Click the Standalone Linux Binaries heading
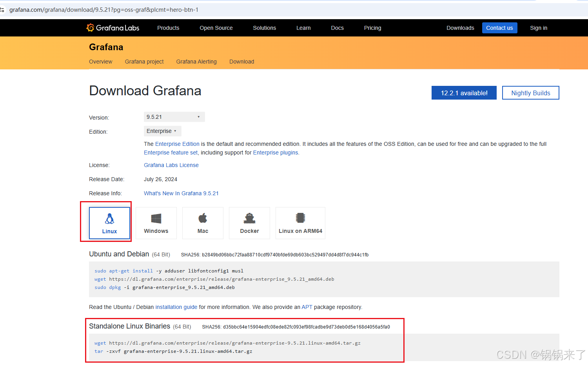The width and height of the screenshot is (588, 365). click(x=130, y=326)
